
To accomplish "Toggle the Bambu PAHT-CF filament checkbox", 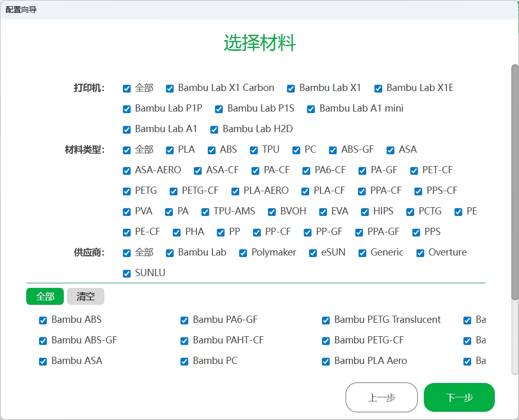I will pyautogui.click(x=184, y=341).
